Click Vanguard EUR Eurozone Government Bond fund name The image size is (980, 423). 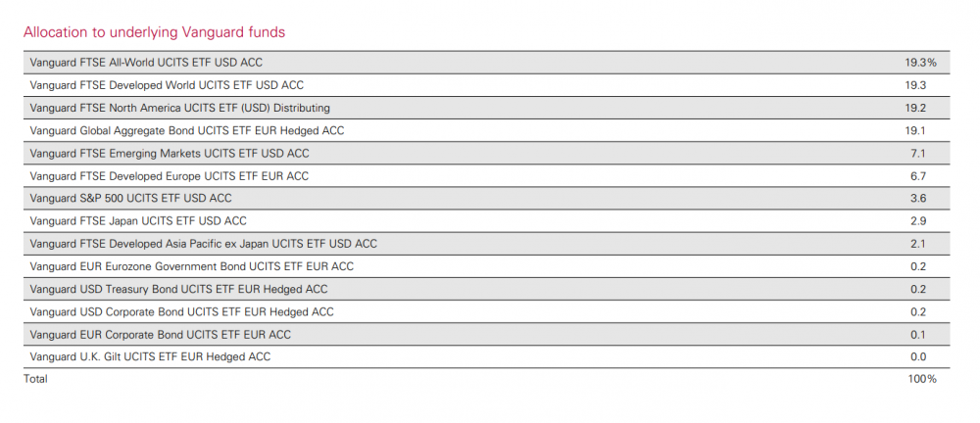(192, 266)
